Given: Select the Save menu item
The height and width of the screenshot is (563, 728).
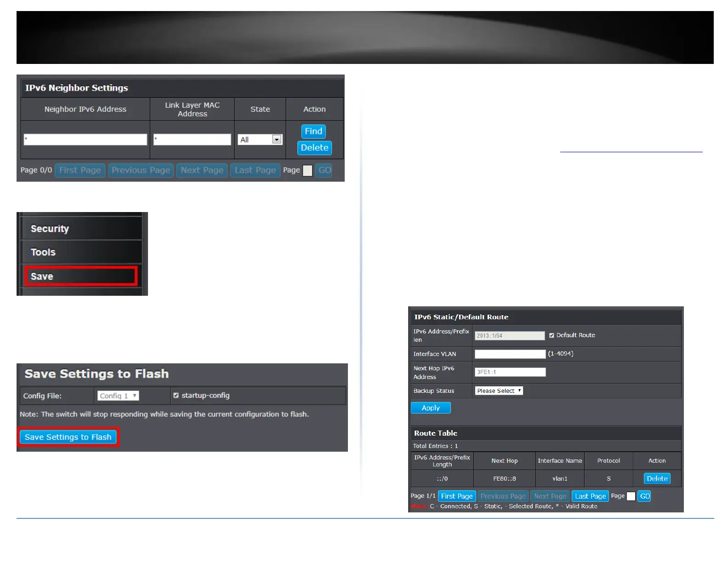Looking at the screenshot, I should 81,276.
